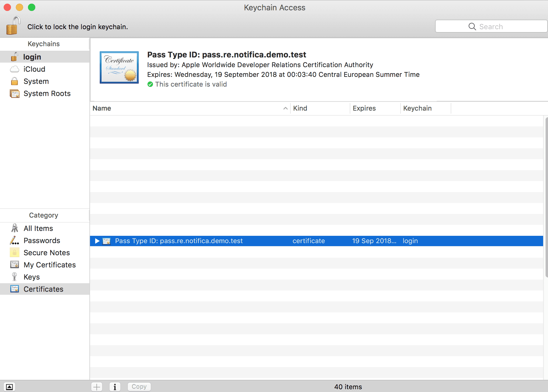Image resolution: width=548 pixels, height=392 pixels.
Task: Sort the list by the Kind column
Action: (320, 108)
